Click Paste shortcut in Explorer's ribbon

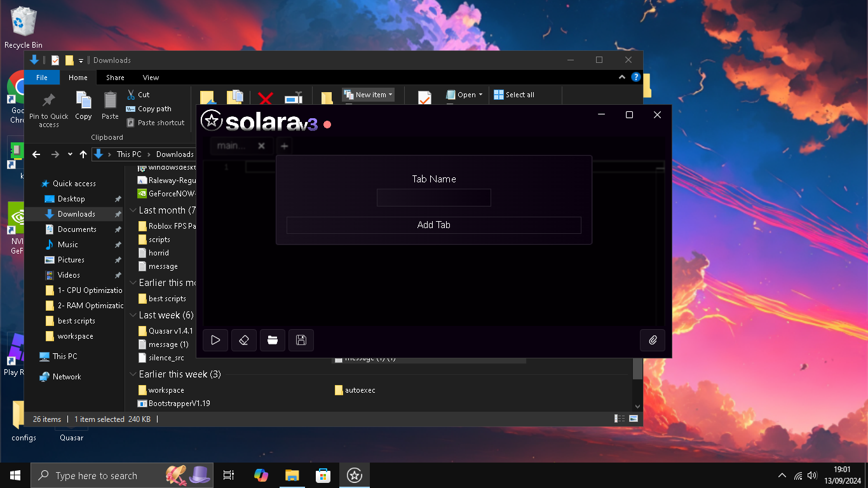pos(156,123)
